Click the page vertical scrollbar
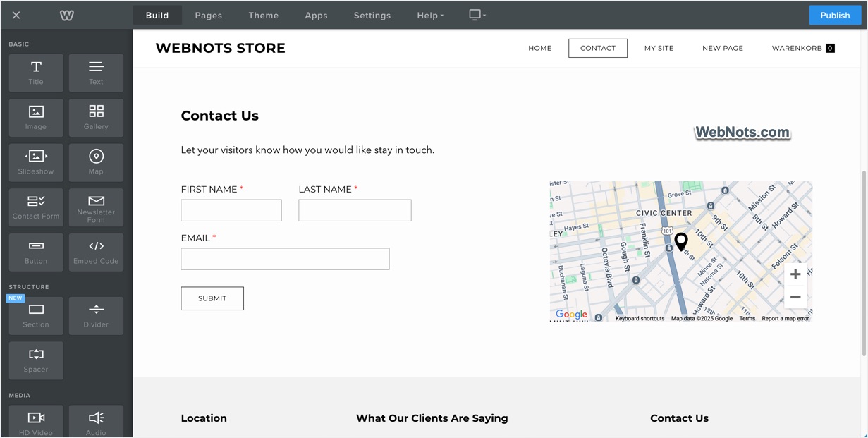868x438 pixels. point(864,263)
